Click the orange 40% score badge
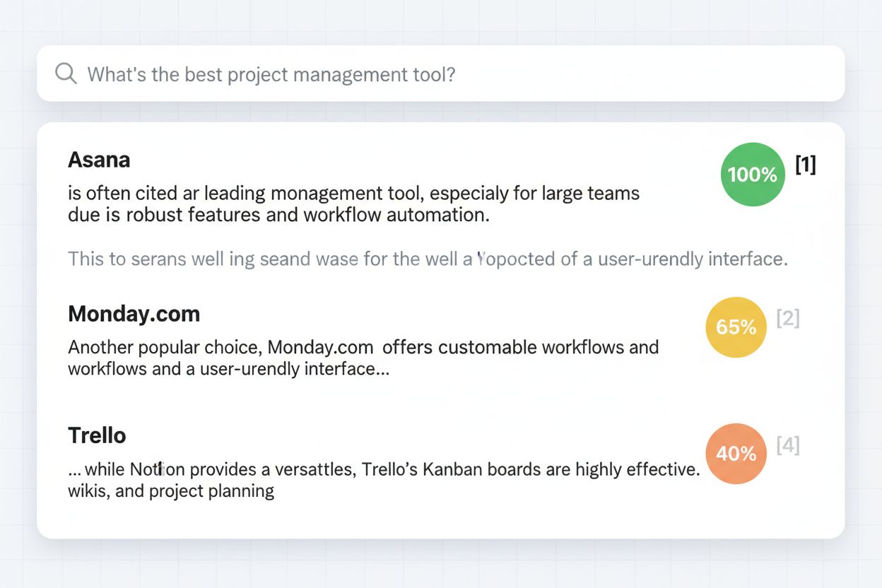The width and height of the screenshot is (882, 588). [736, 454]
